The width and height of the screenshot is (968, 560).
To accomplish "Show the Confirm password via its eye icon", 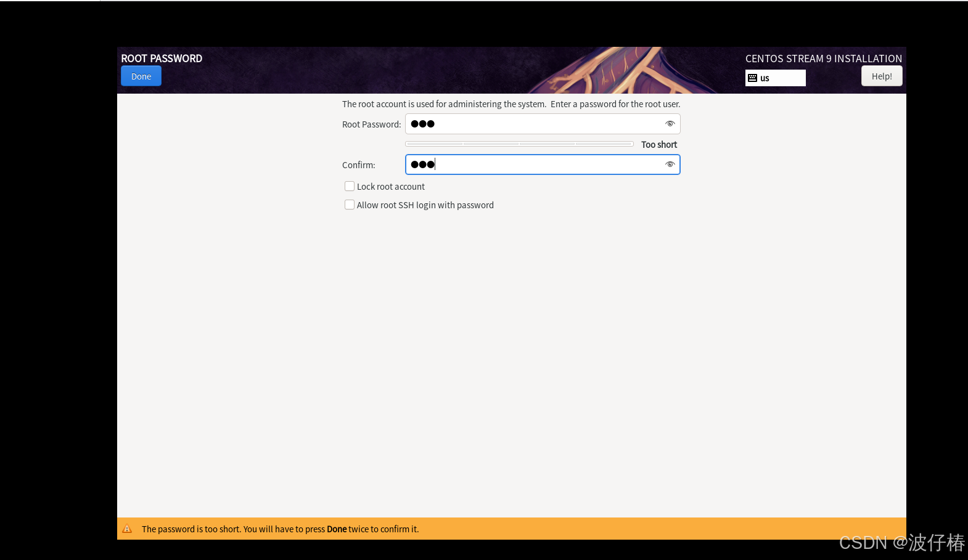I will click(x=670, y=164).
